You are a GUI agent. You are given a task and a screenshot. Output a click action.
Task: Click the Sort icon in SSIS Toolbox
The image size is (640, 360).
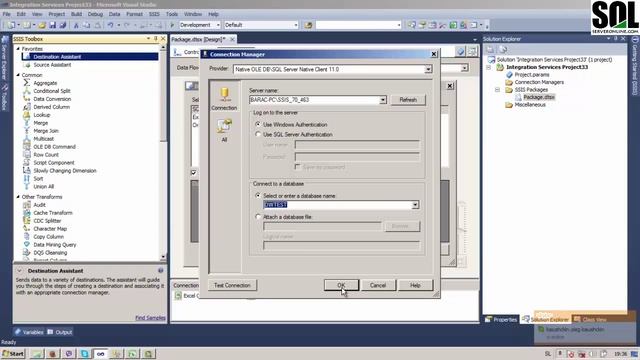pyautogui.click(x=27, y=179)
